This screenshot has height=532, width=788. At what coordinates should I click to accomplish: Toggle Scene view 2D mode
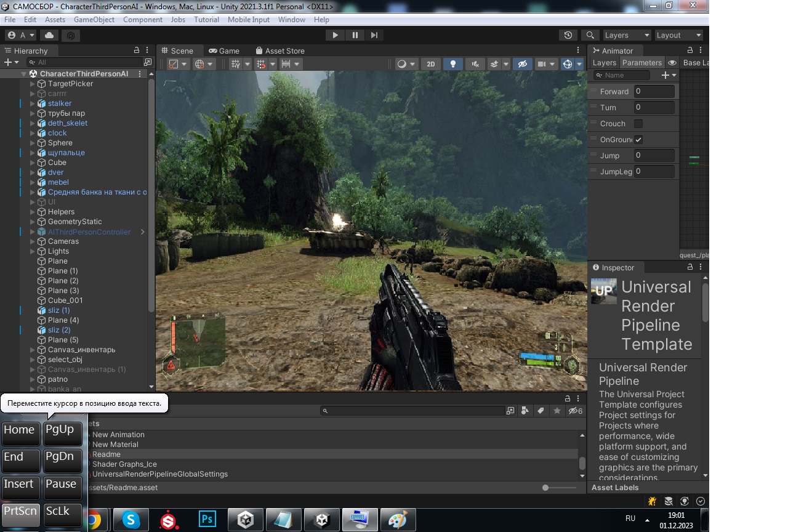tap(431, 64)
